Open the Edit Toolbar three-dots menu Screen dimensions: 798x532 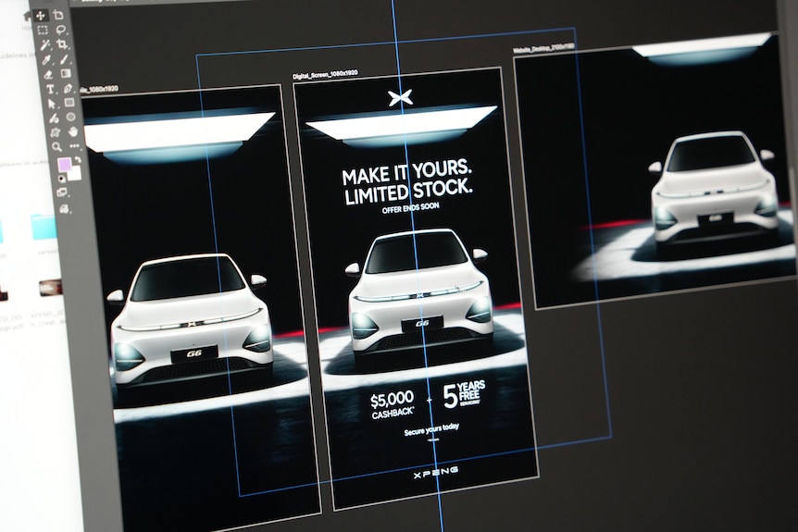coord(74,146)
